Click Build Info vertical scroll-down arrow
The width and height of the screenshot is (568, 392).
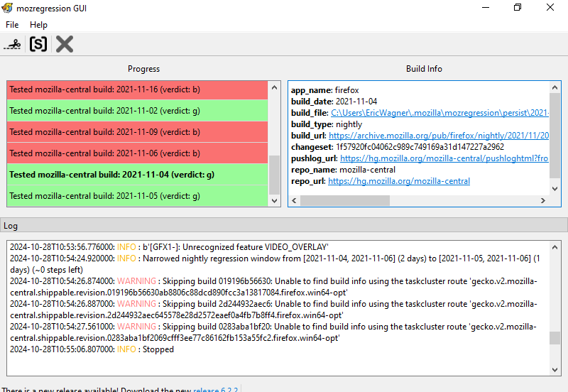click(x=555, y=189)
